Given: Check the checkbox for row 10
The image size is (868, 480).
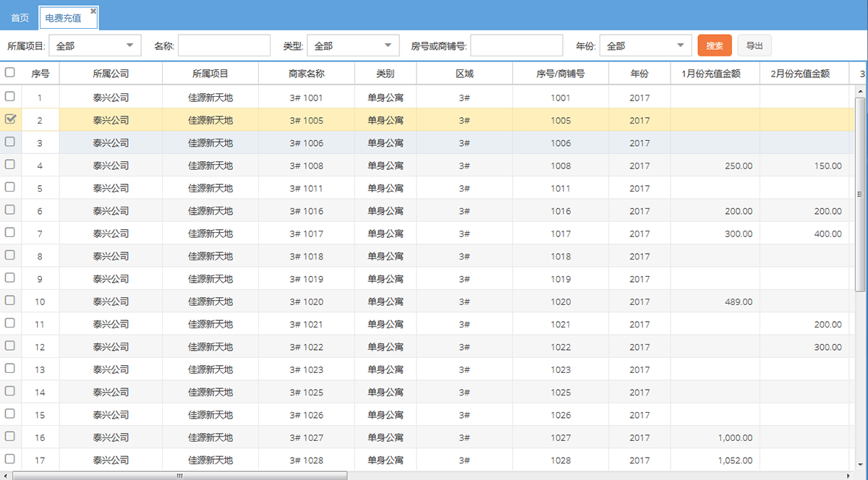Looking at the screenshot, I should coord(10,300).
